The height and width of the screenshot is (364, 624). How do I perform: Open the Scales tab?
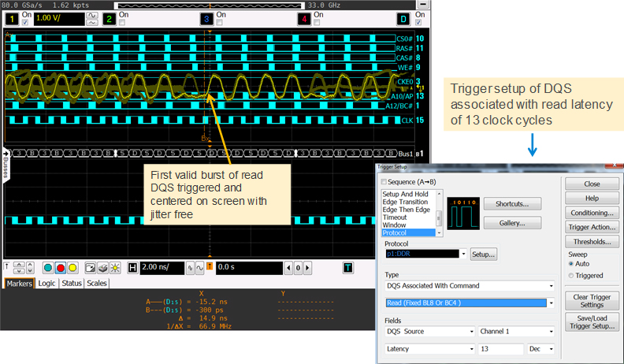click(98, 283)
